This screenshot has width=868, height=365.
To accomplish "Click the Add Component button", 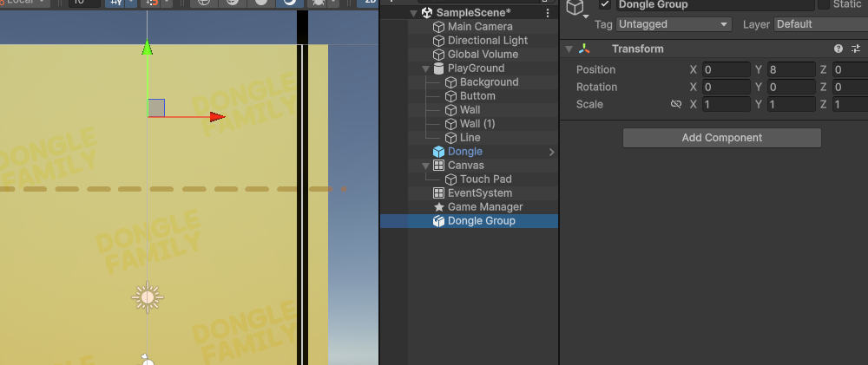I will coord(722,138).
